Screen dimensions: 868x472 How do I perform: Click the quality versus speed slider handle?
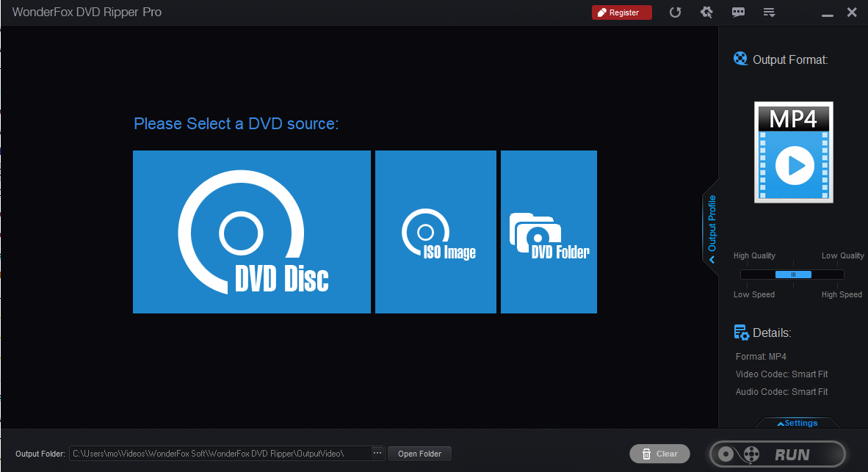tap(793, 275)
